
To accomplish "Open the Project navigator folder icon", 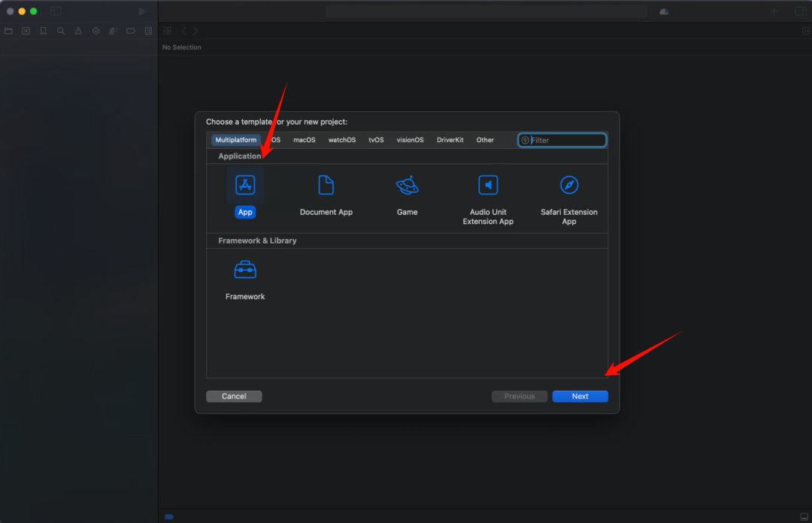I will (9, 31).
